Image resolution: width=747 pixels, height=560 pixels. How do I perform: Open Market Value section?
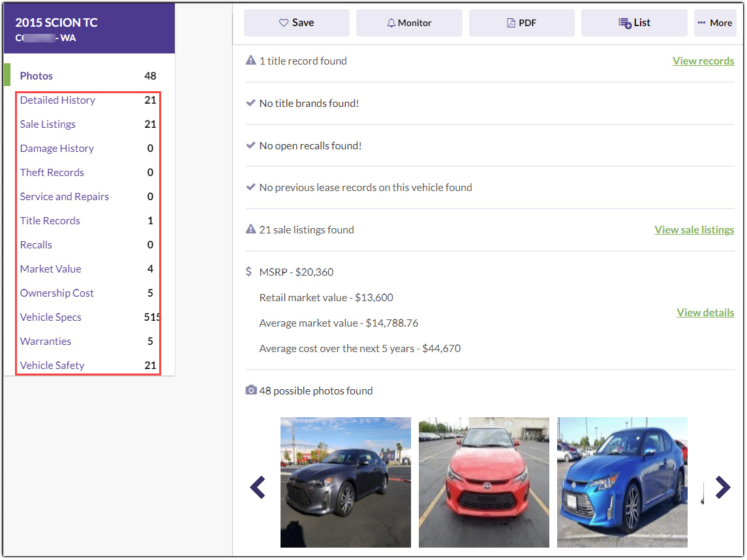pos(50,269)
